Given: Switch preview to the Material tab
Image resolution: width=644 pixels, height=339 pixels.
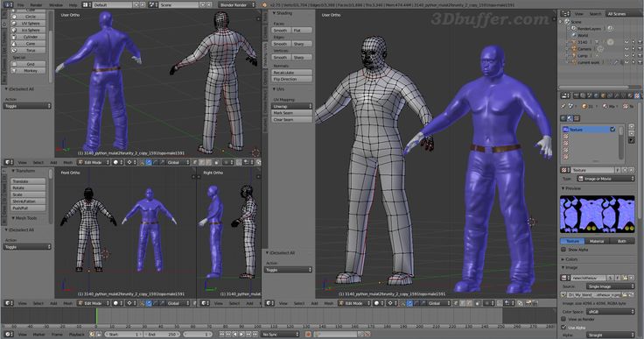Looking at the screenshot, I should point(597,241).
